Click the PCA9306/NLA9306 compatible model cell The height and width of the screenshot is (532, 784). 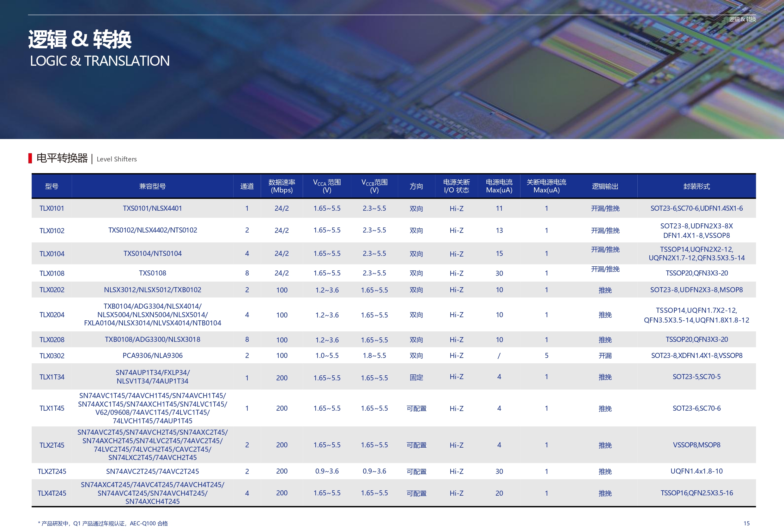[x=152, y=356]
